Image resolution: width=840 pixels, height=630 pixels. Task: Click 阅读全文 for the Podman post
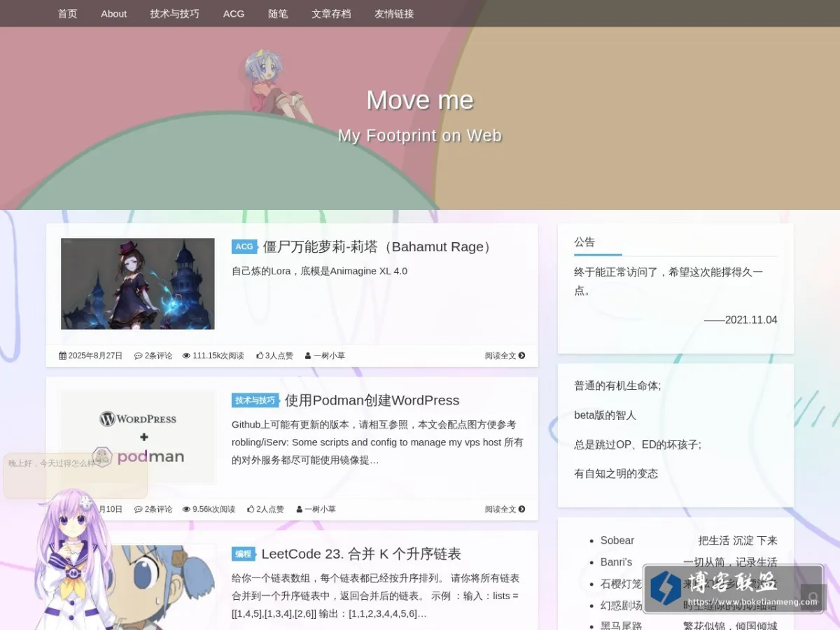coord(505,509)
